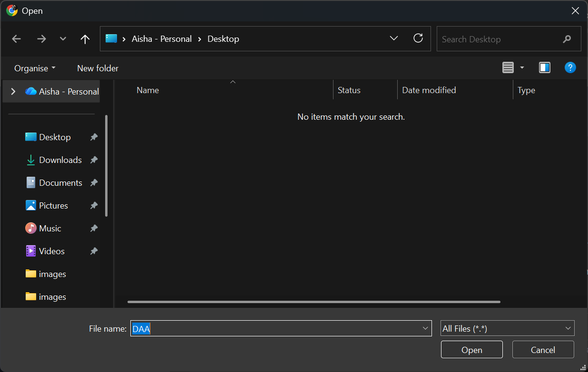Click the Open button

pos(471,350)
